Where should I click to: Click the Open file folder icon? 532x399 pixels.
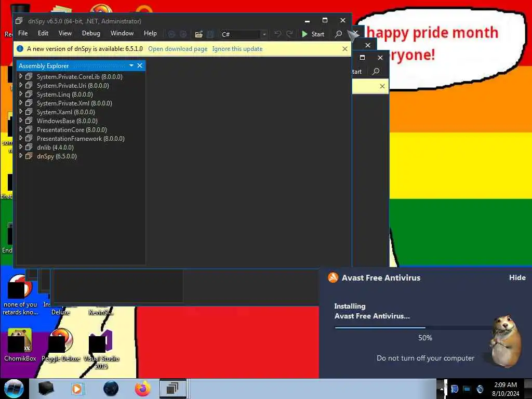(x=199, y=34)
